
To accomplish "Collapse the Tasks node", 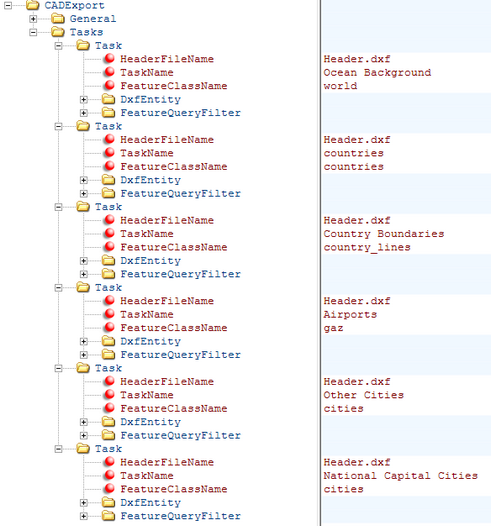I will [33, 32].
